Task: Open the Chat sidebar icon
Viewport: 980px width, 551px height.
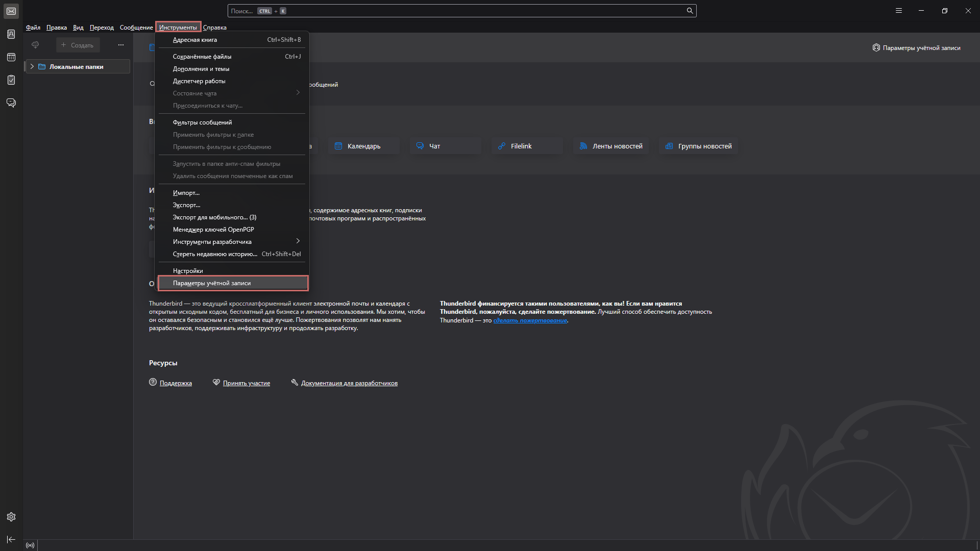Action: 11,103
